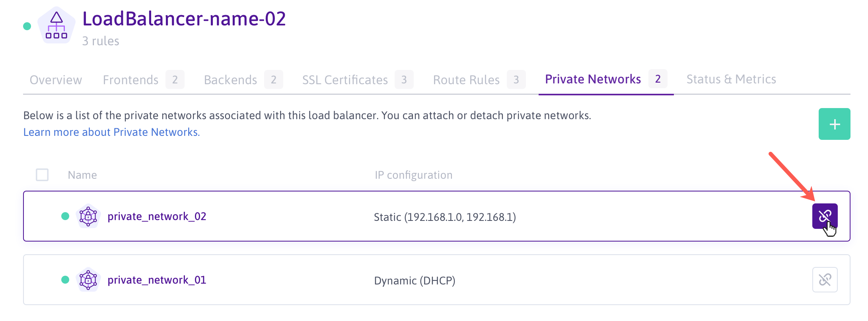Click the green plus attach network button
The width and height of the screenshot is (868, 321).
point(834,124)
